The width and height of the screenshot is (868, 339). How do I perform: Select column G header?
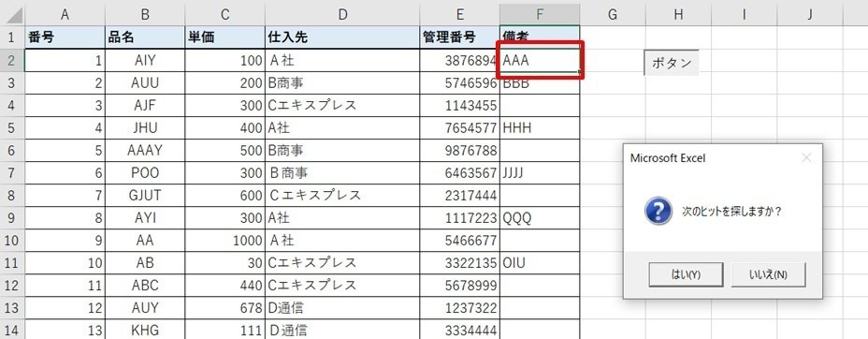coord(613,14)
